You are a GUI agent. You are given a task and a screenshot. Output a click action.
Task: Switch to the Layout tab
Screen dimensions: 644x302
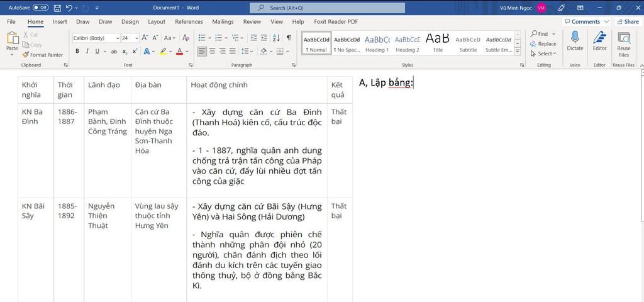coord(157,22)
